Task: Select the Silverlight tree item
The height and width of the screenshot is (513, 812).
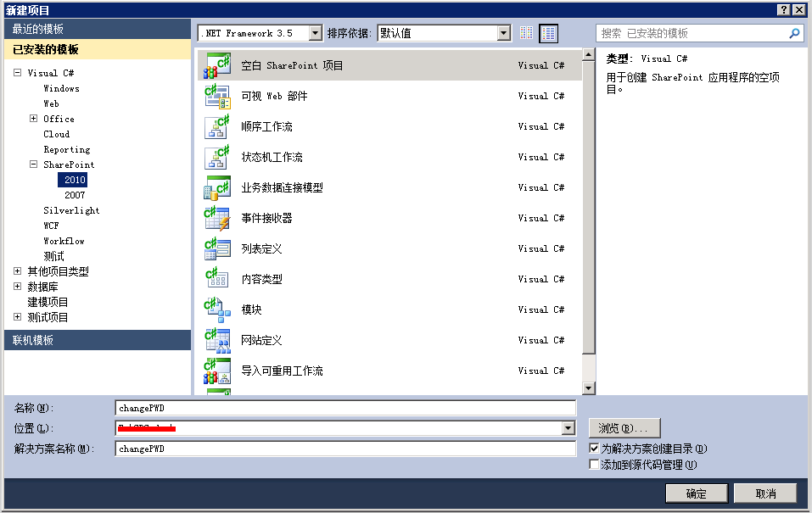Action: [71, 210]
